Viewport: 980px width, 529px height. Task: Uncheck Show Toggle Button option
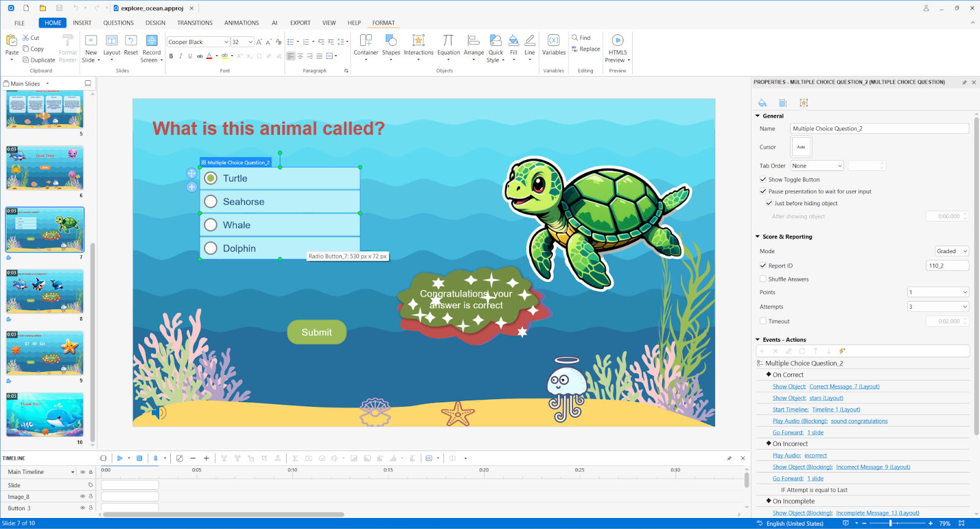(x=763, y=180)
